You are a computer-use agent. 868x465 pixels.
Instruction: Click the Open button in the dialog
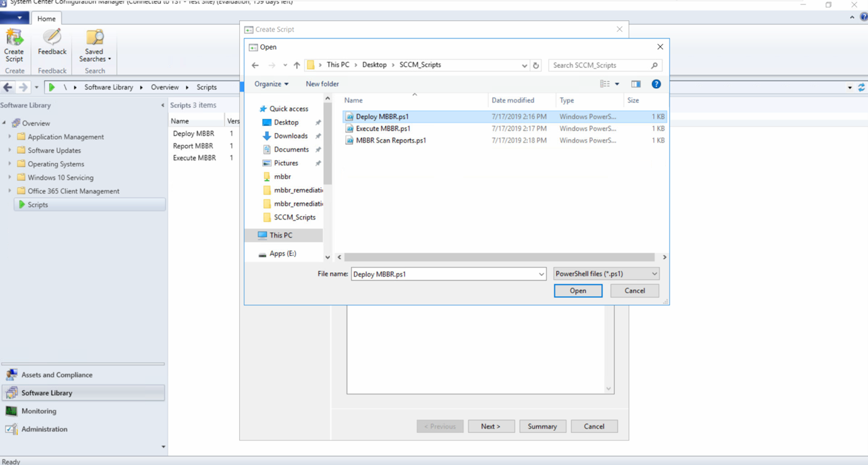[x=578, y=291]
